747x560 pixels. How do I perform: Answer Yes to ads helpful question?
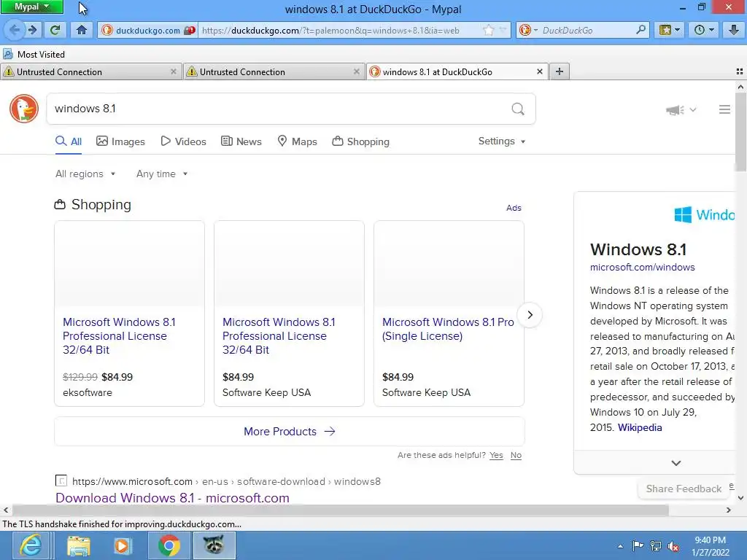click(496, 455)
